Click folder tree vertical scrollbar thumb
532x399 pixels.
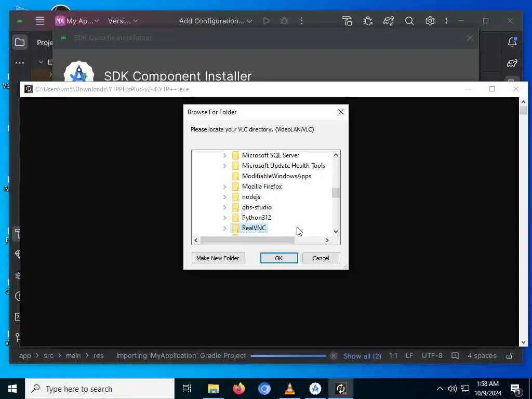(336, 193)
